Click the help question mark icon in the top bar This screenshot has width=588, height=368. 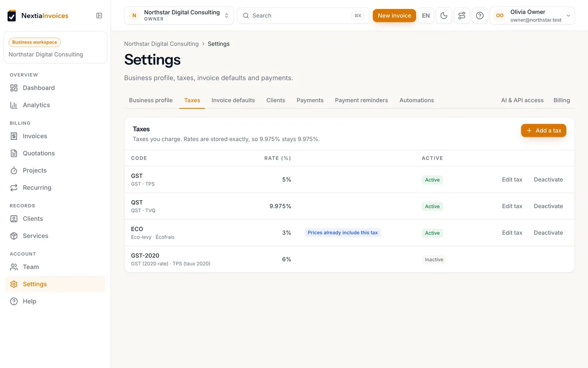[480, 16]
